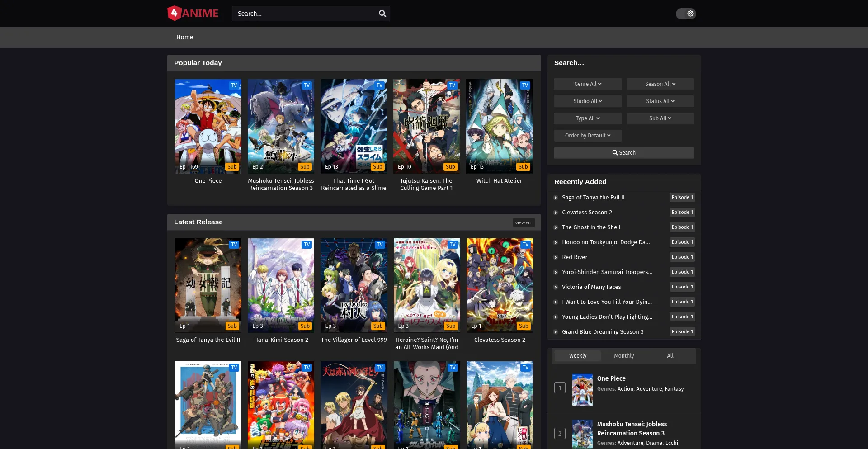Open the Mushoku Tensei Season 3 poster in Popular Today
This screenshot has height=449, width=868.
coord(281,126)
